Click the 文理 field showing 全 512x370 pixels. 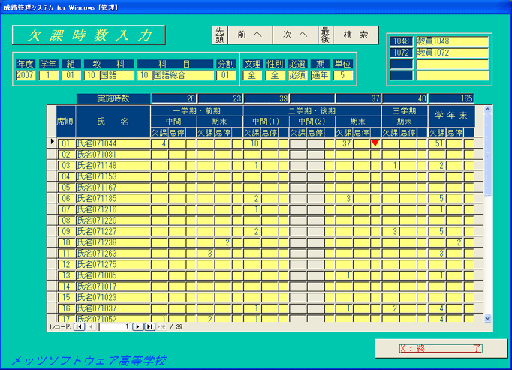(252, 75)
